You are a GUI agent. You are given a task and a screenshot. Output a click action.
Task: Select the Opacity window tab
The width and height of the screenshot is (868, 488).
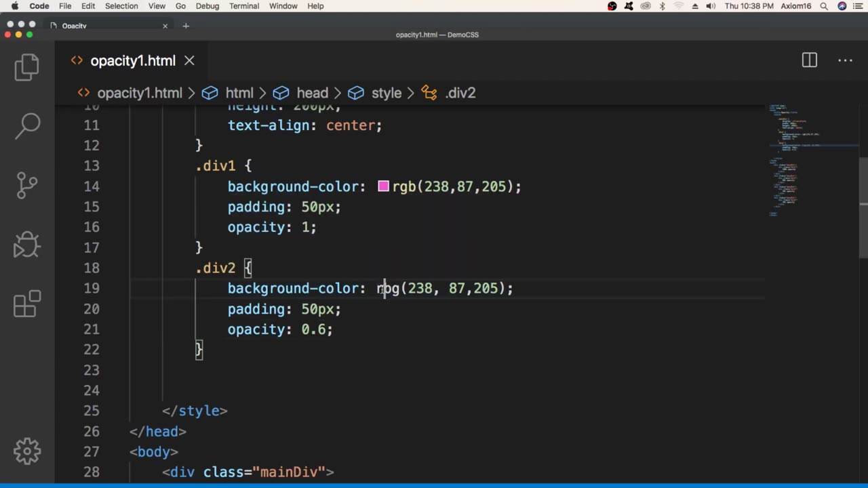coord(108,26)
